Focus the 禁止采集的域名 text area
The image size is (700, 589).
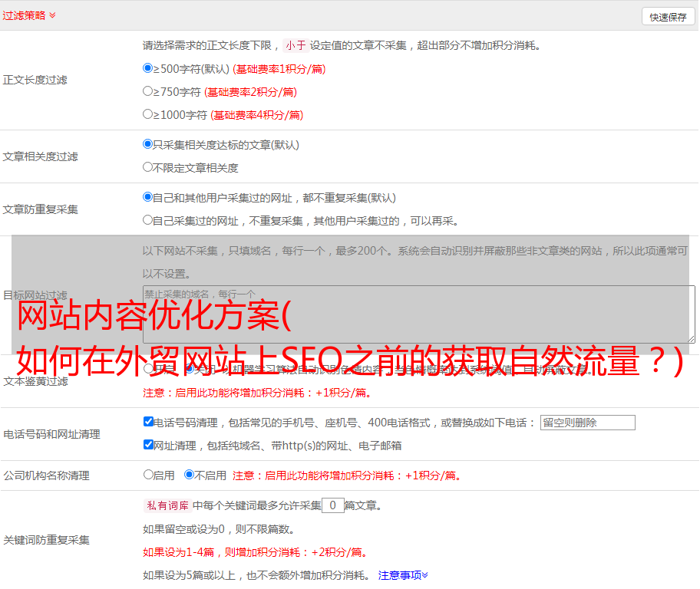click(418, 314)
